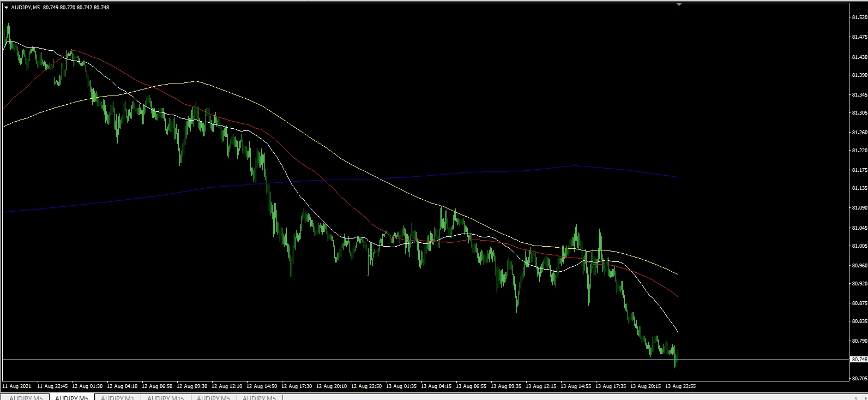
Task: Click the 13 Aug 09:35 time label
Action: (x=507, y=386)
